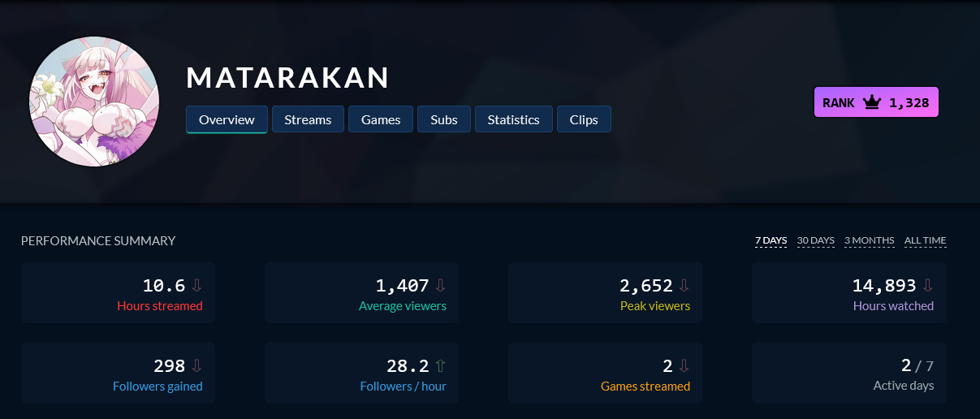980x419 pixels.
Task: Click the 2,652 peak viewers value
Action: (x=646, y=285)
